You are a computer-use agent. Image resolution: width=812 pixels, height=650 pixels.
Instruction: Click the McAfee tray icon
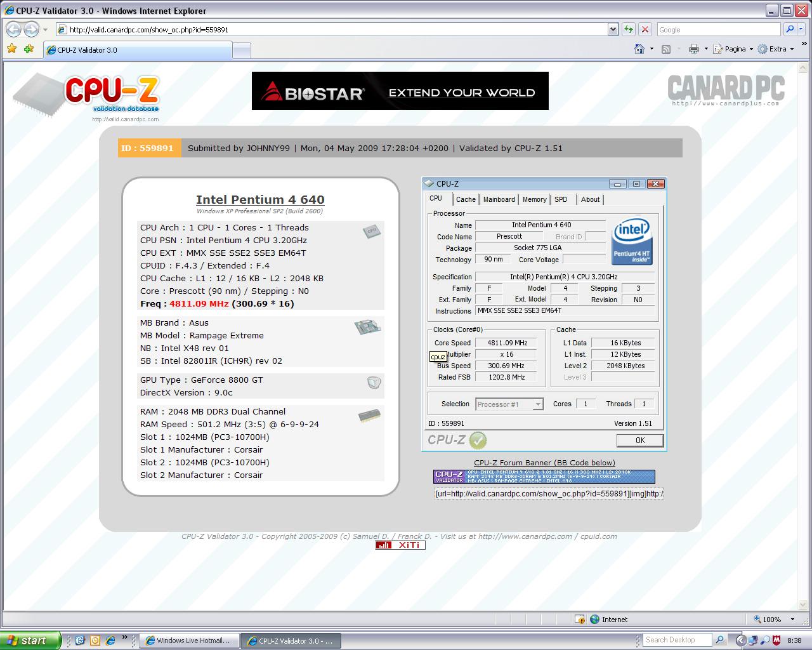pos(776,640)
